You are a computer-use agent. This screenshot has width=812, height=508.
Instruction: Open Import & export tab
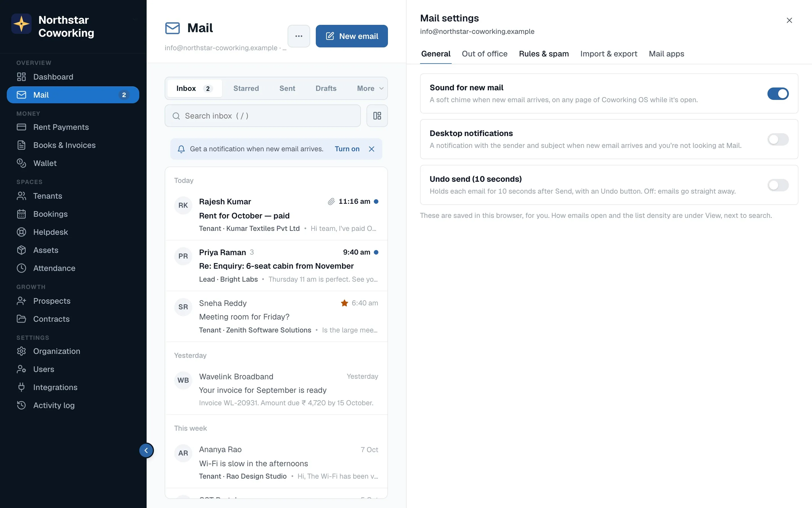[609, 54]
